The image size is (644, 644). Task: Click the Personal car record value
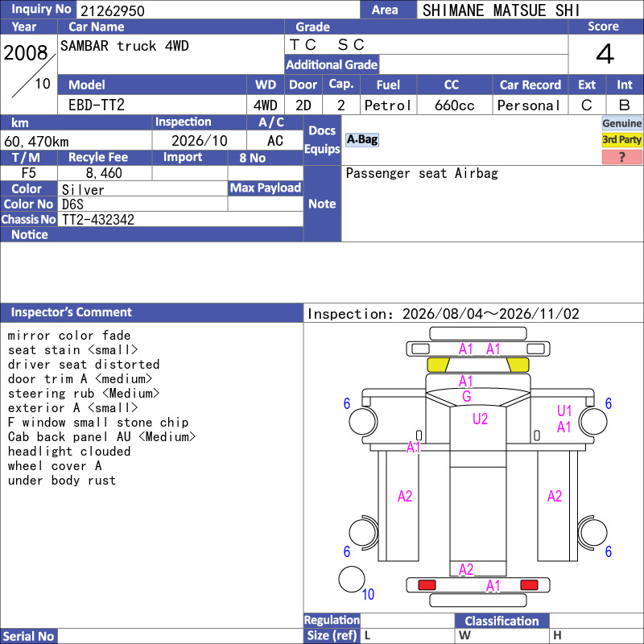(529, 105)
